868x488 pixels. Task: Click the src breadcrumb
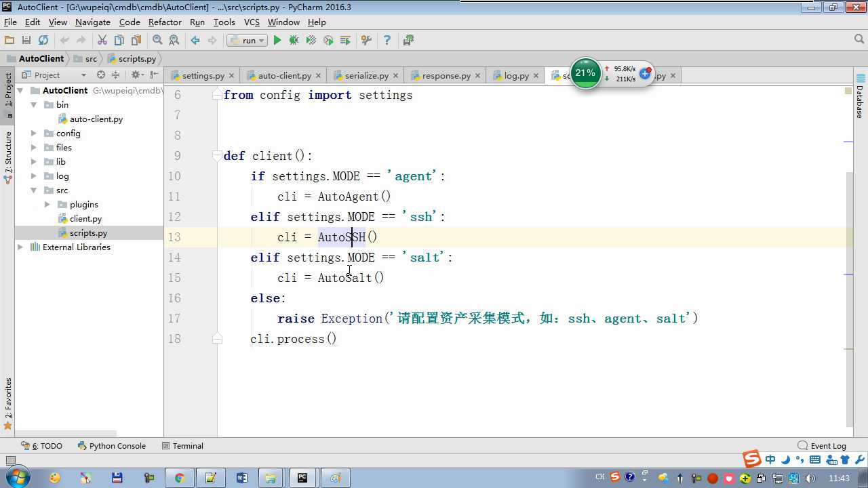click(x=85, y=59)
